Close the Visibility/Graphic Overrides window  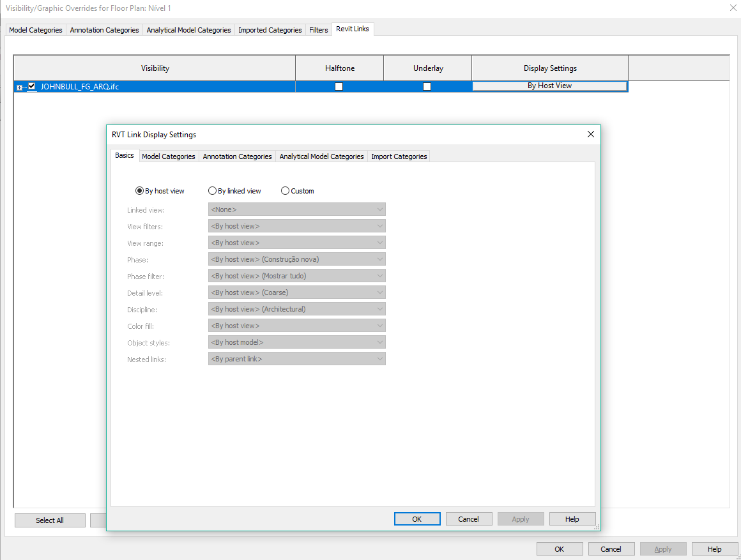coord(732,8)
